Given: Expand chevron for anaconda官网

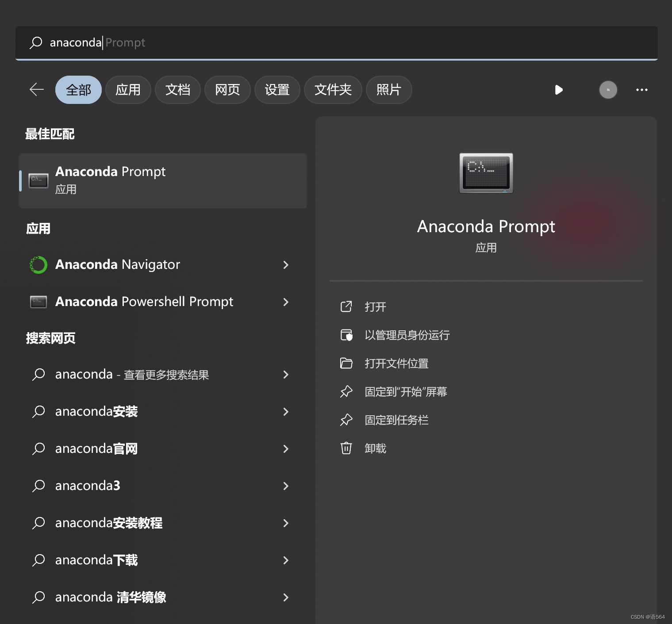Looking at the screenshot, I should click(286, 449).
